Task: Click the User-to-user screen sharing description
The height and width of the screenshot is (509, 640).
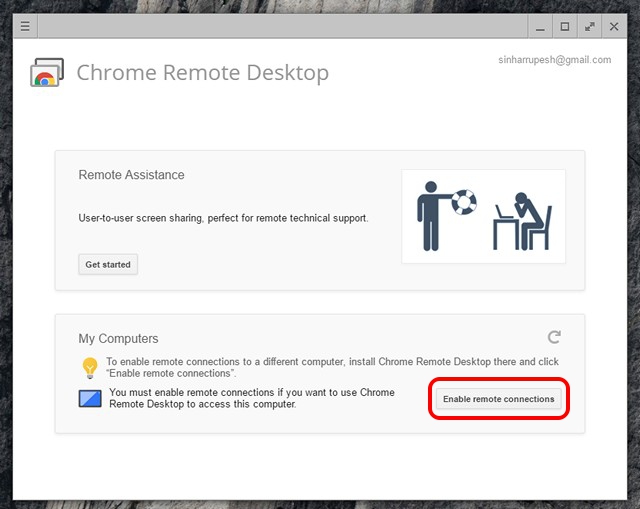Action: pyautogui.click(x=223, y=218)
